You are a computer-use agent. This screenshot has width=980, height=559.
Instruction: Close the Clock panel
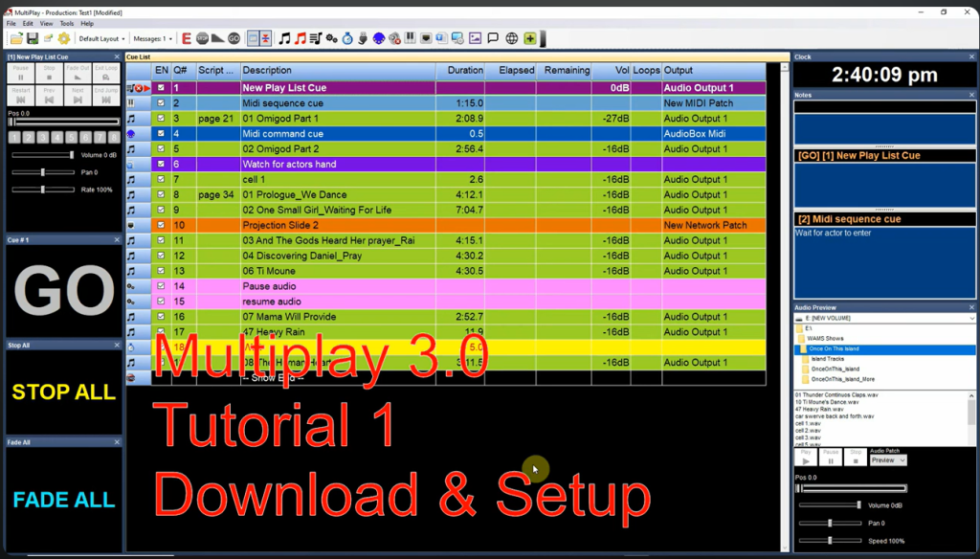(x=971, y=56)
